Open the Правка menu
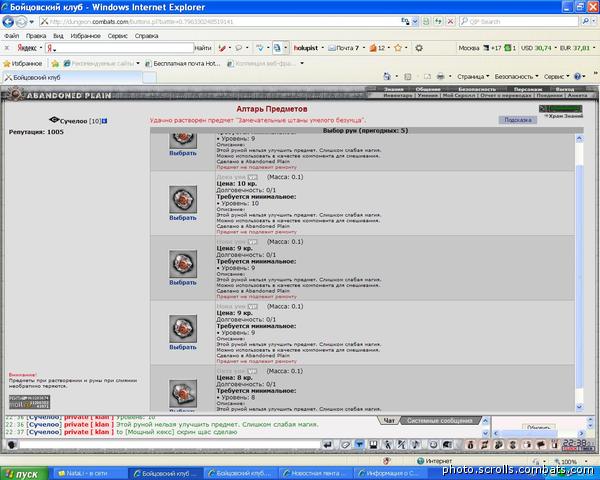Screen dimensions: 600x480 click(36, 36)
